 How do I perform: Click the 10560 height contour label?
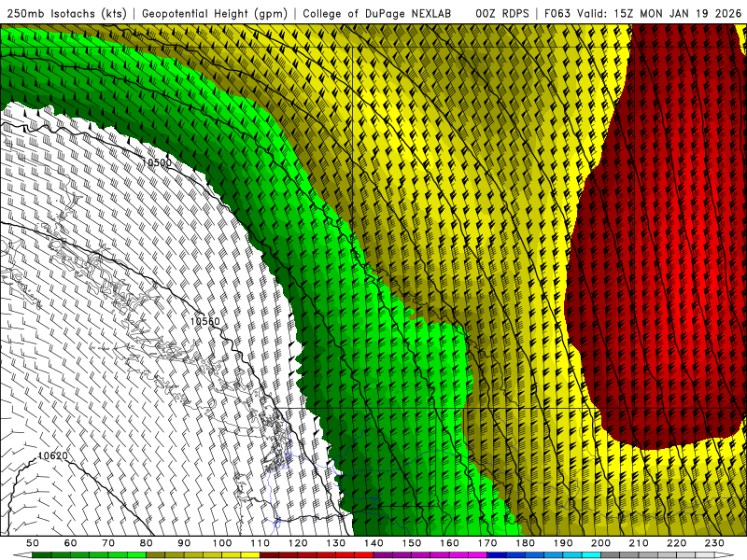tap(205, 321)
